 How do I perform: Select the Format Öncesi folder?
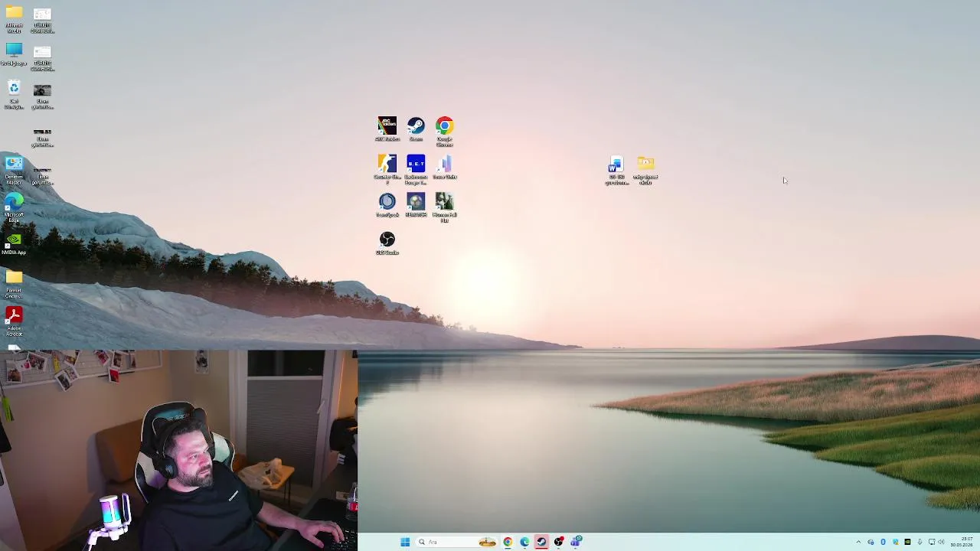14,284
